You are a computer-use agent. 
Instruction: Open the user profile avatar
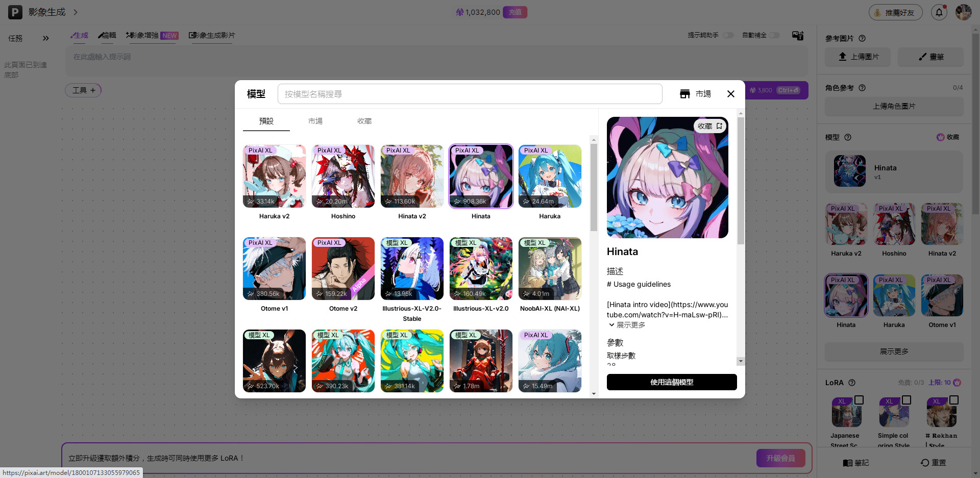[963, 12]
